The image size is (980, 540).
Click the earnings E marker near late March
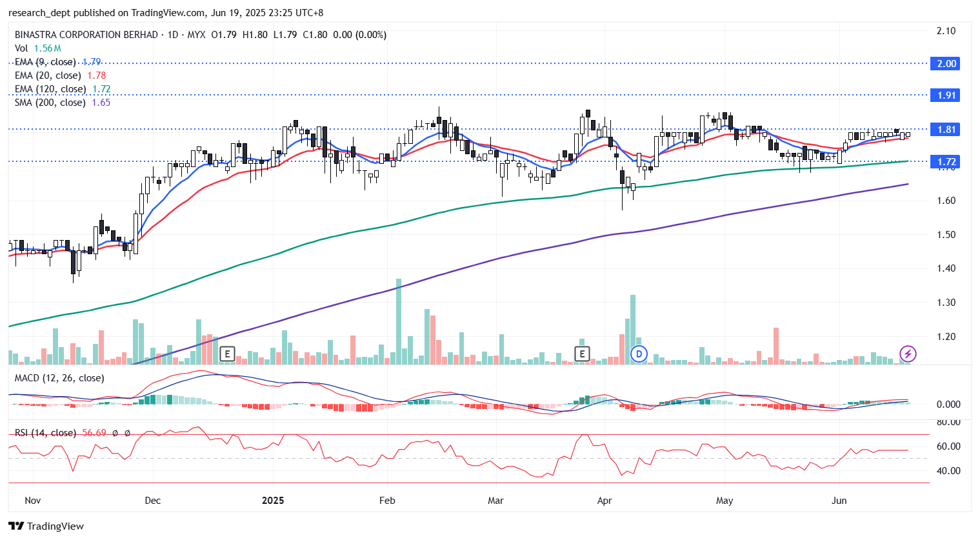coord(582,354)
